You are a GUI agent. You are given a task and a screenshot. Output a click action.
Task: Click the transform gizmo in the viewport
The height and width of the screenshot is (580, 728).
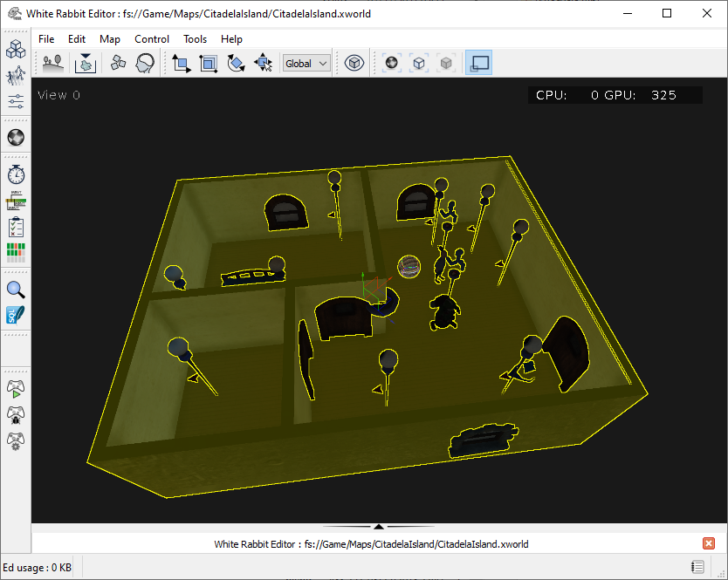377,297
